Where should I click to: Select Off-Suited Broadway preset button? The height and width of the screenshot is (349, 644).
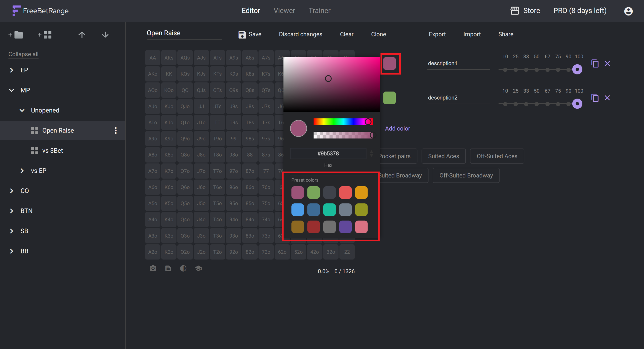(466, 176)
